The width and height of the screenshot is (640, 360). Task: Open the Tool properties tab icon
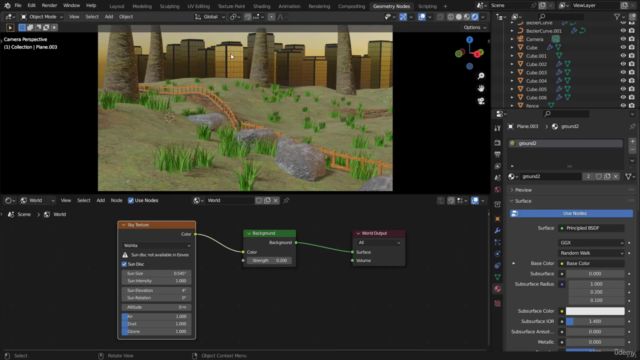point(497,128)
